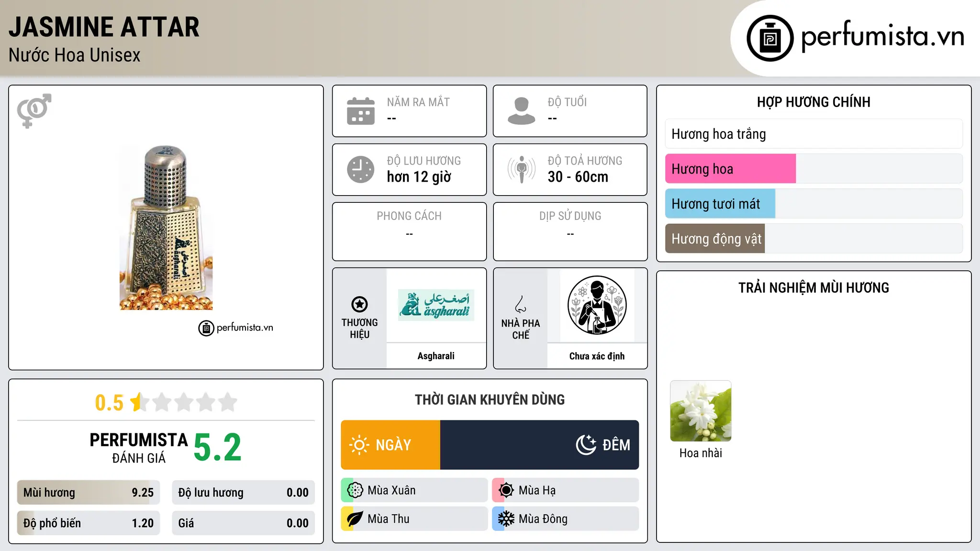Click the TRẢI NGHIỆM MÙI HƯƠNG heading
Image resolution: width=980 pixels, height=551 pixels.
pyautogui.click(x=813, y=287)
